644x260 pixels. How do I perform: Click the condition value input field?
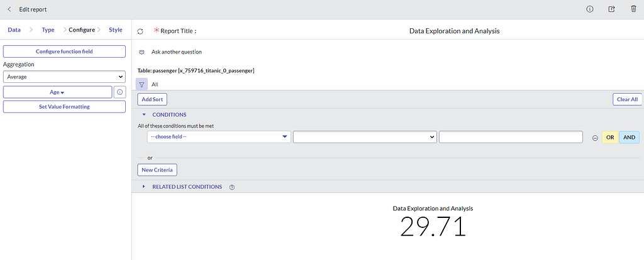(511, 137)
